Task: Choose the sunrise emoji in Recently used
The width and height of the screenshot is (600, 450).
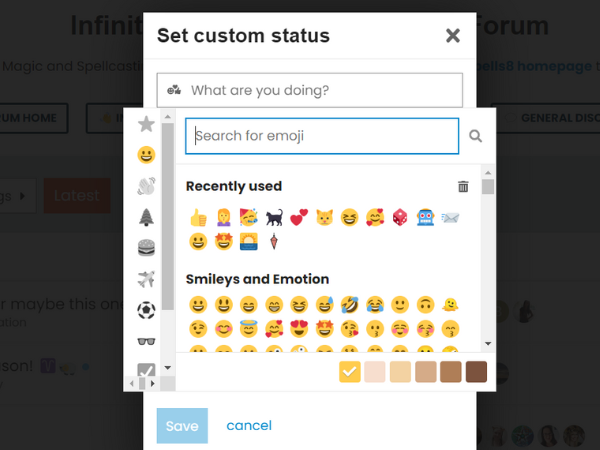Action: click(248, 241)
